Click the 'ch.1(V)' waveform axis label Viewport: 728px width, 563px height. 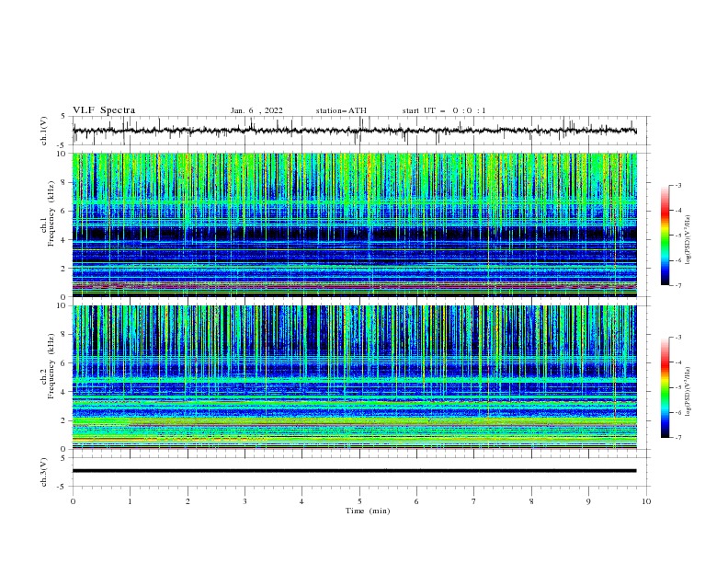44,131
